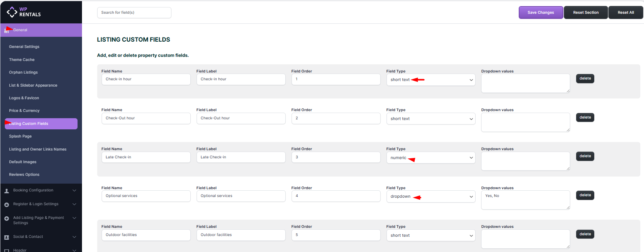644x252 pixels.
Task: Click the Social & Contact icon
Action: point(7,237)
